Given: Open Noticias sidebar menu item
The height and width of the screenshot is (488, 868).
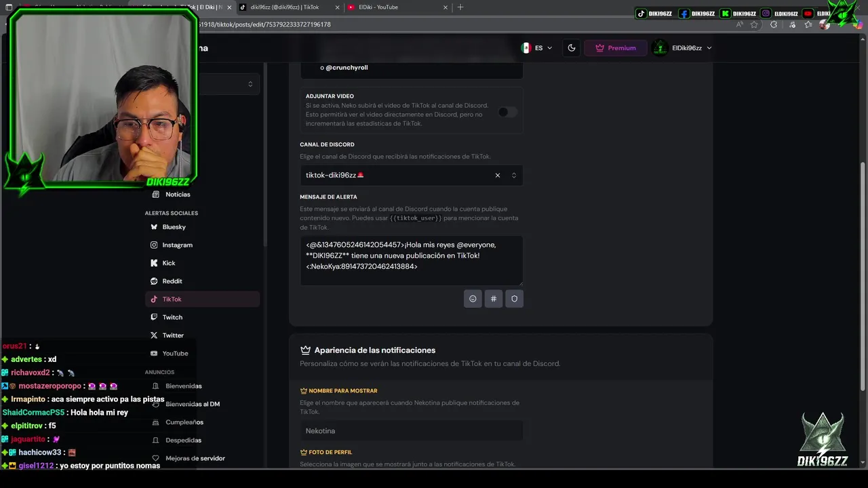Looking at the screenshot, I should click(202, 195).
